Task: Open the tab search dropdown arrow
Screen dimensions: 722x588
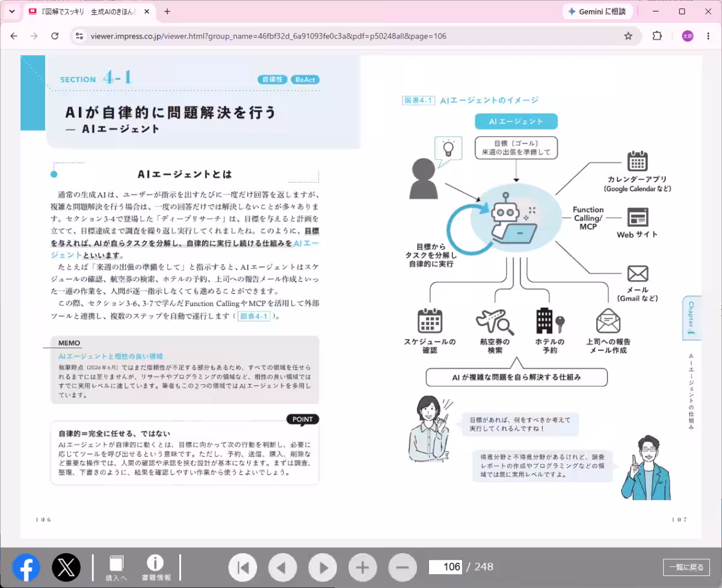Action: pyautogui.click(x=11, y=11)
